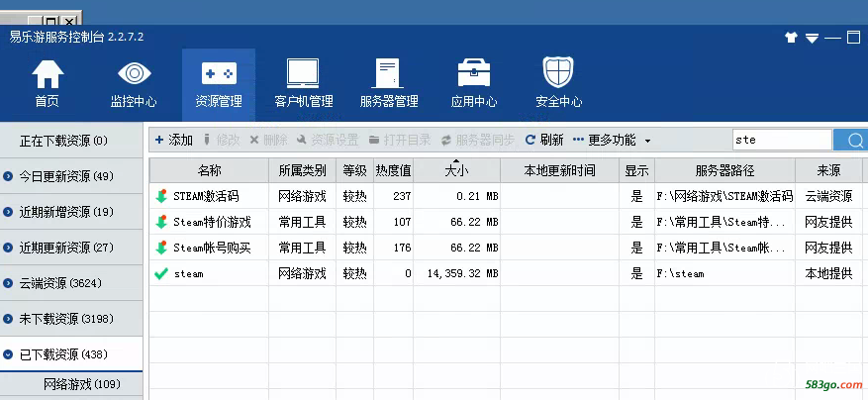Sort by 热度值 column header

tap(393, 170)
